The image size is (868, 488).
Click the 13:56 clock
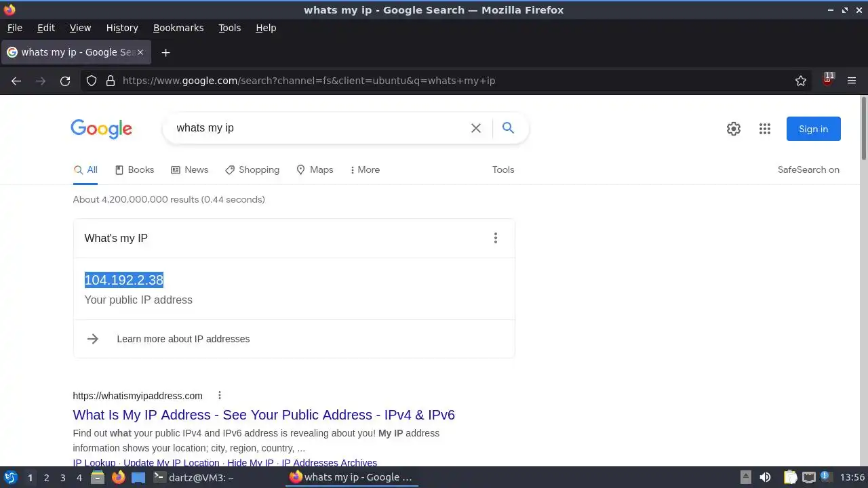[852, 477]
